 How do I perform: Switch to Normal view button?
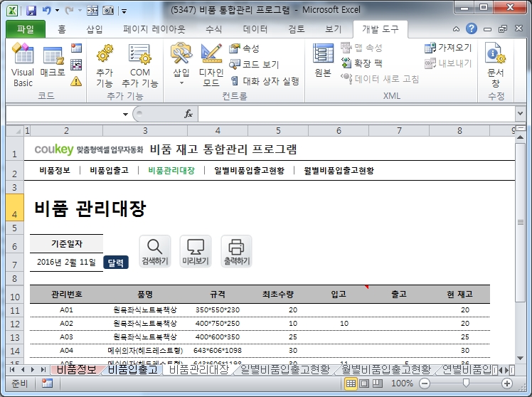click(351, 383)
